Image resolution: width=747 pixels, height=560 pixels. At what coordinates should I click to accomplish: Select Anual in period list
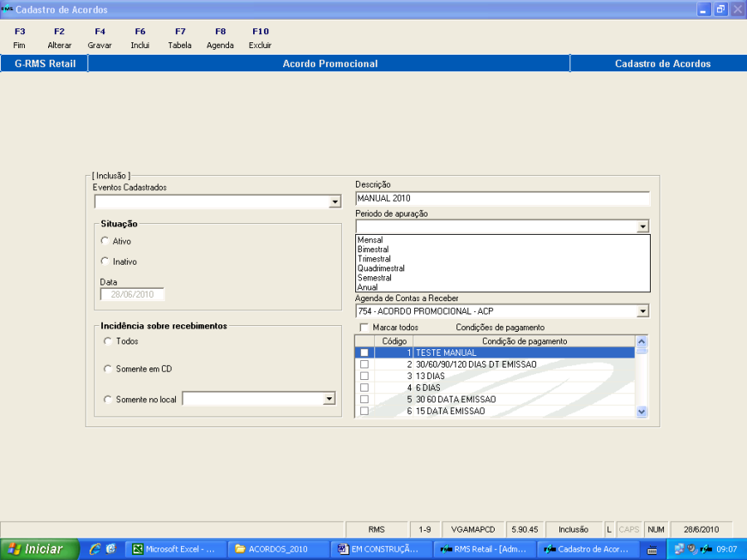coord(368,287)
